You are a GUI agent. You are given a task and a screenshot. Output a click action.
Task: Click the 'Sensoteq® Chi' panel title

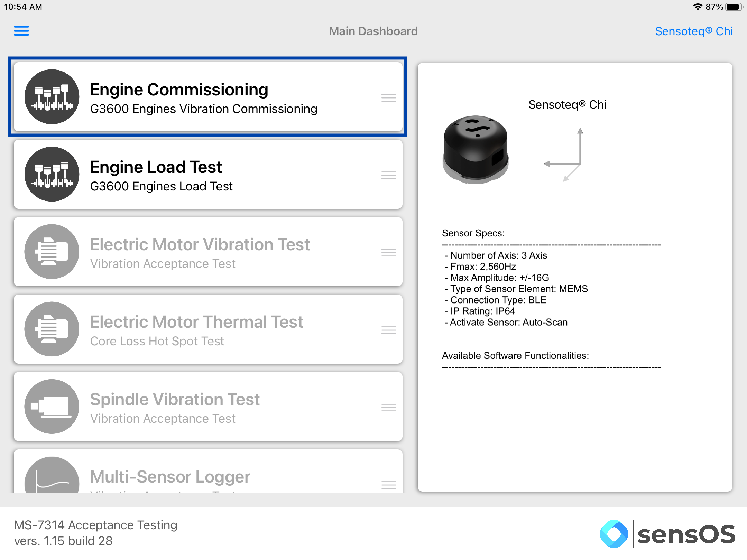pyautogui.click(x=567, y=104)
